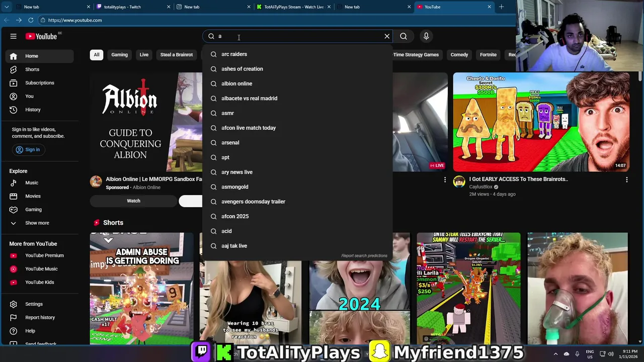Choose suggestion albacete vs real madrid
Viewport: 644px width, 362px height.
297,99
